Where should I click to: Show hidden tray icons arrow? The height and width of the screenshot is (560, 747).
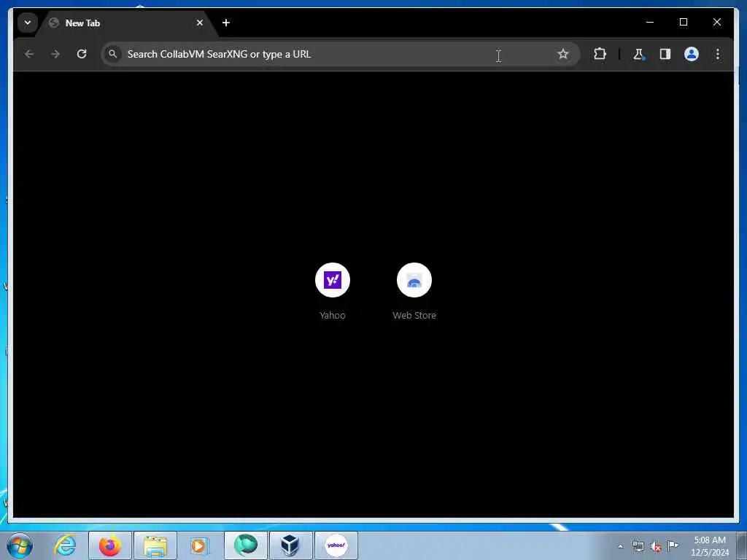[620, 547]
